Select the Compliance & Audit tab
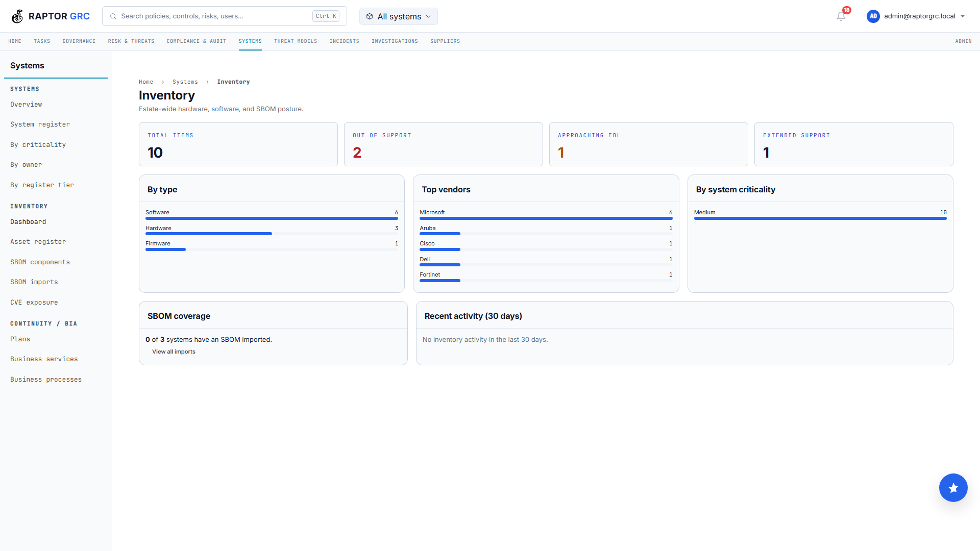980x551 pixels. tap(197, 41)
